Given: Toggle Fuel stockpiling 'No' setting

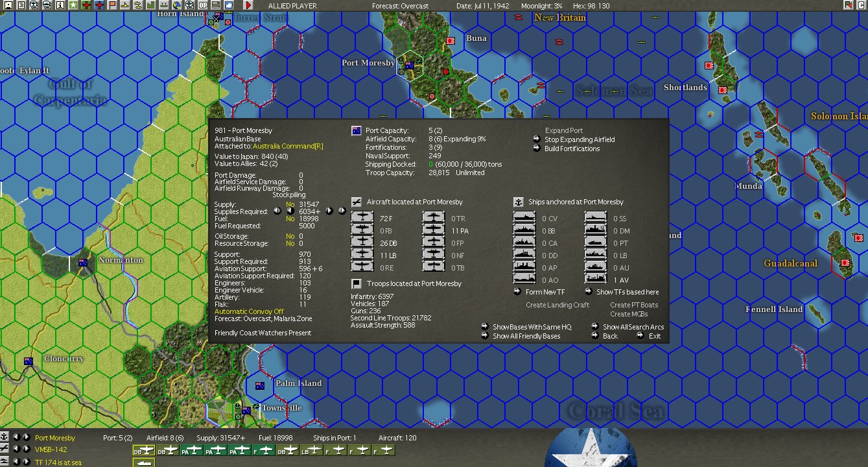Looking at the screenshot, I should (x=290, y=219).
